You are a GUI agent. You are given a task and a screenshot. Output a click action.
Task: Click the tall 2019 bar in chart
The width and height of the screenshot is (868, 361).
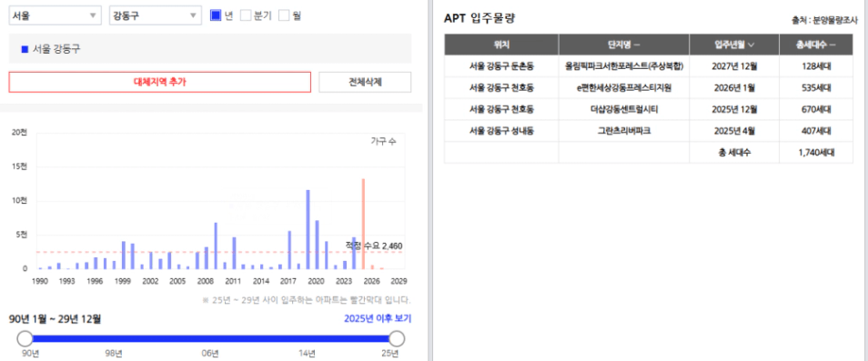pyautogui.click(x=308, y=229)
